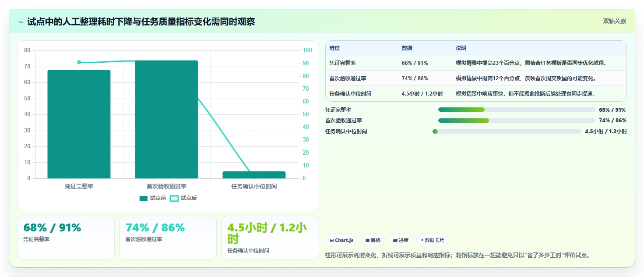644x277 pixels.
Task: Open the 4.5小时 / 1.2小时 data card
Action: tap(270, 238)
